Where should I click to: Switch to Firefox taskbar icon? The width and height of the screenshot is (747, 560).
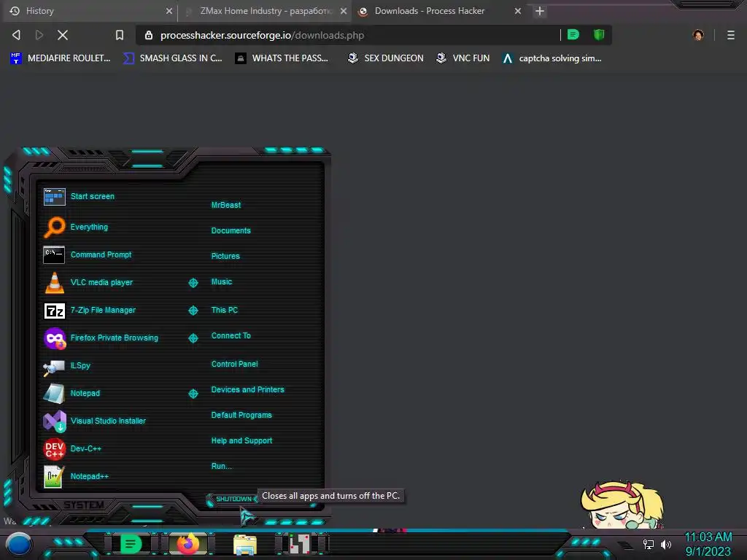tap(188, 544)
